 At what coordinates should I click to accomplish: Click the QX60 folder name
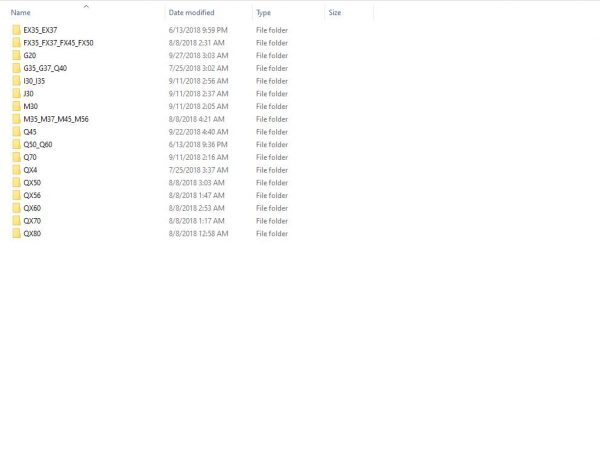coord(32,208)
